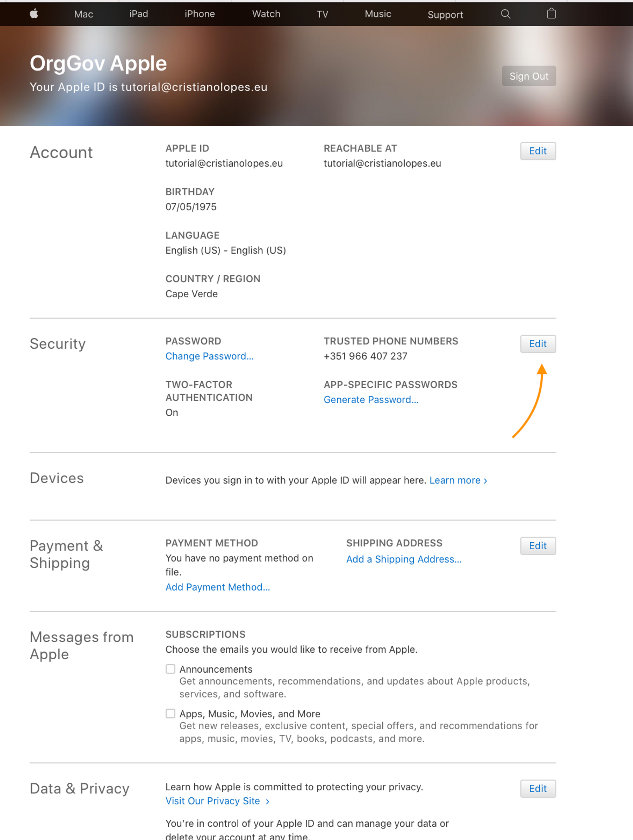Viewport: 633px width, 840px height.
Task: Click the Sign Out button
Action: 529,76
